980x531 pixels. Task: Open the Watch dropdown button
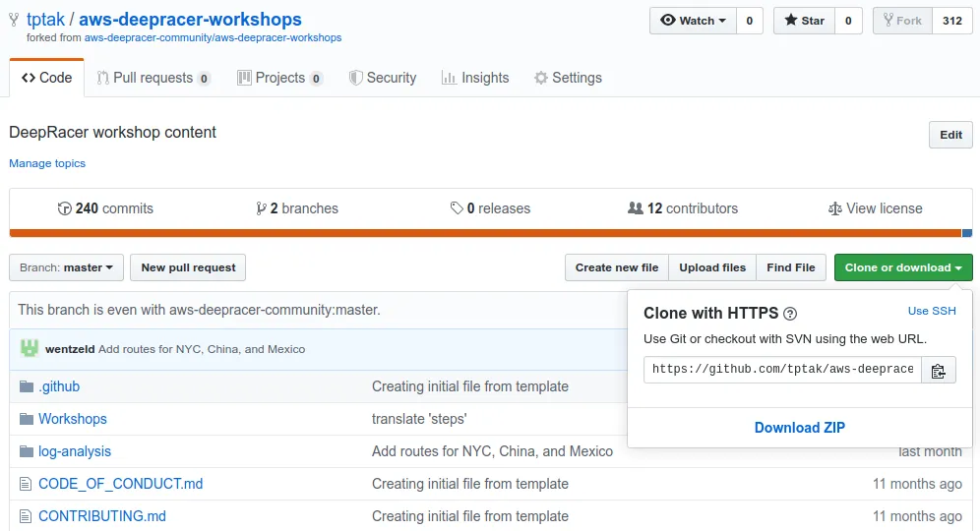pos(693,21)
